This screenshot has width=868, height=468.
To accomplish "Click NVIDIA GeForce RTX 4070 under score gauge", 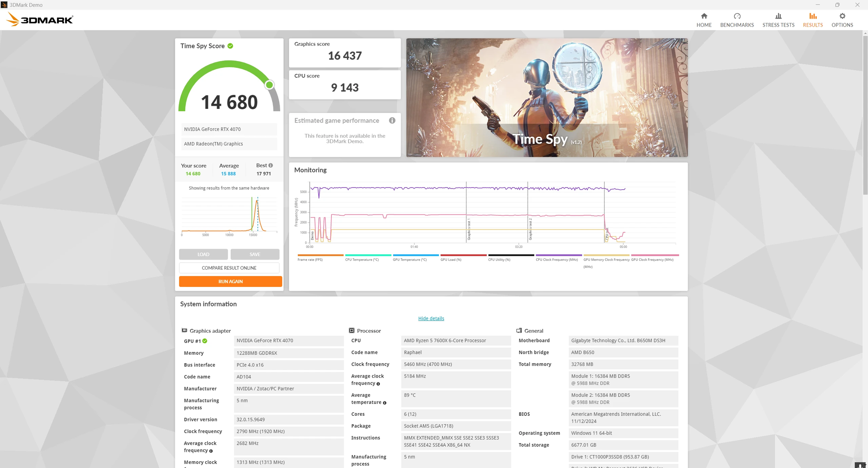I will point(229,129).
